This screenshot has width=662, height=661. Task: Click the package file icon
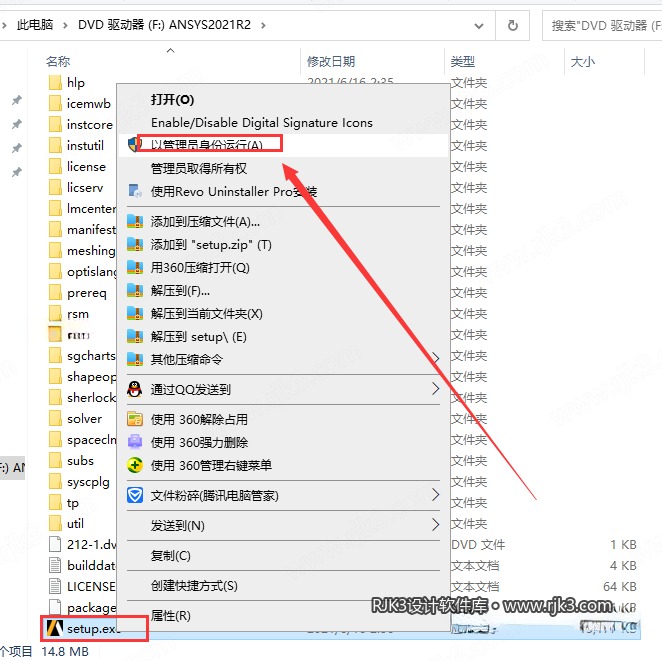pos(55,607)
